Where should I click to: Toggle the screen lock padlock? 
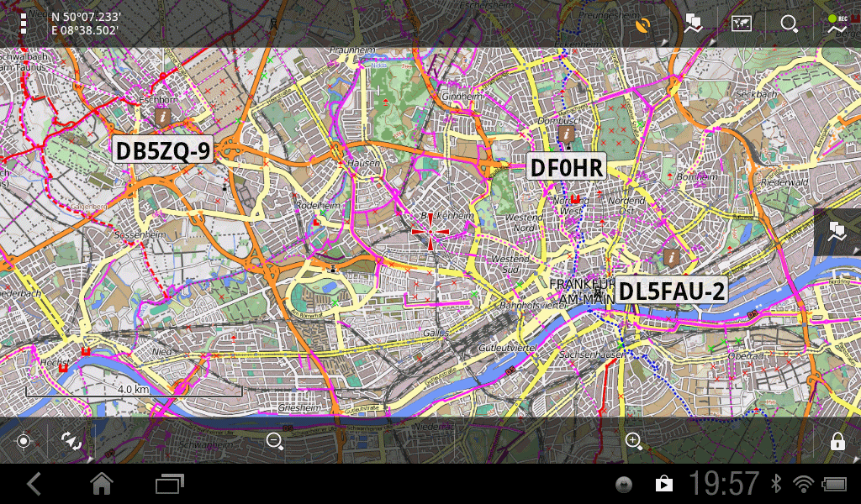(x=837, y=441)
